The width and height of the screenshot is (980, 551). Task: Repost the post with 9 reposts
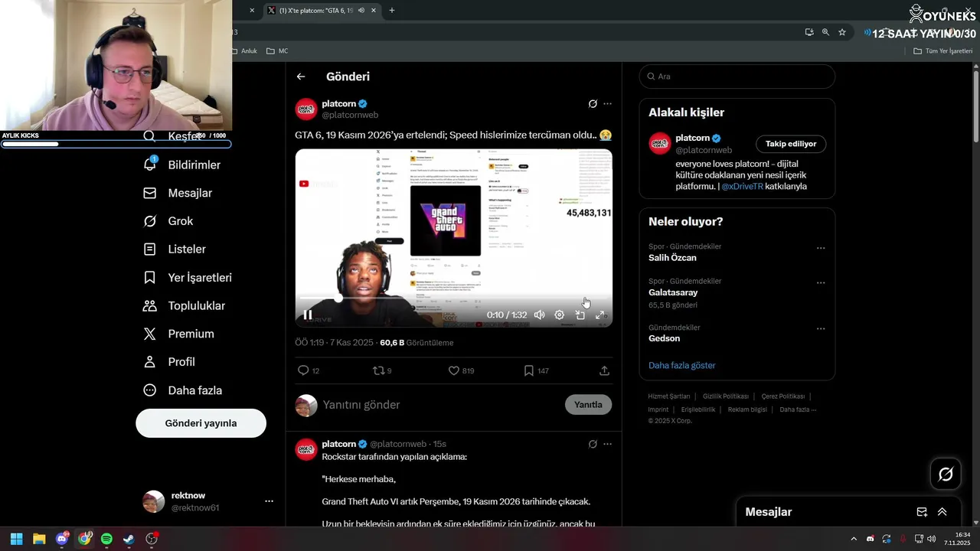(x=378, y=370)
